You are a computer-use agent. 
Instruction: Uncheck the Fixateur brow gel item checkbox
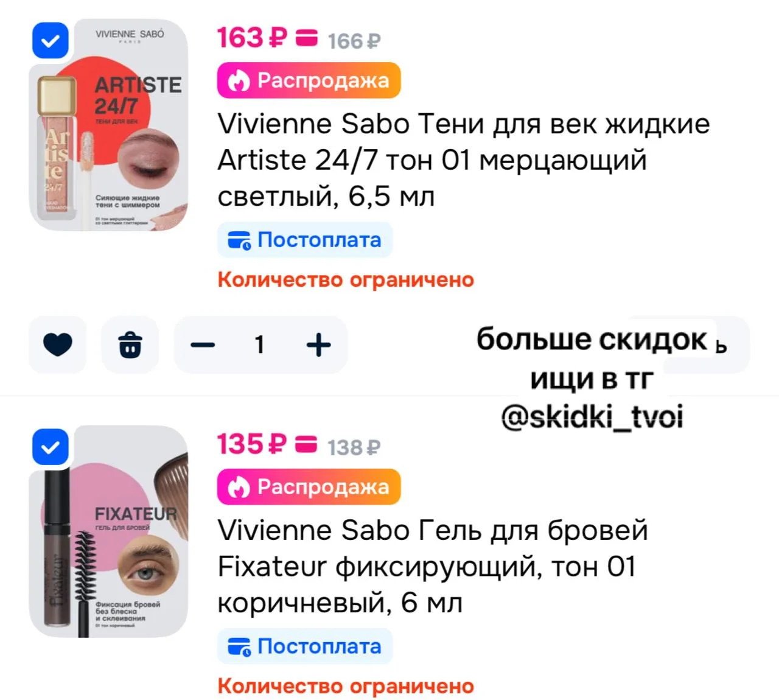[50, 447]
